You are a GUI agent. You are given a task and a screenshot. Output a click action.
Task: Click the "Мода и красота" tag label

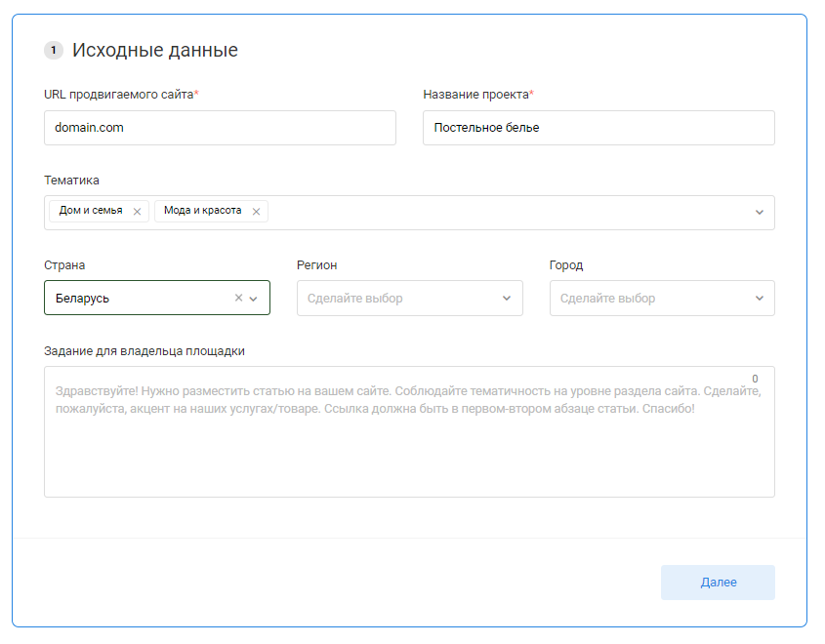point(202,211)
